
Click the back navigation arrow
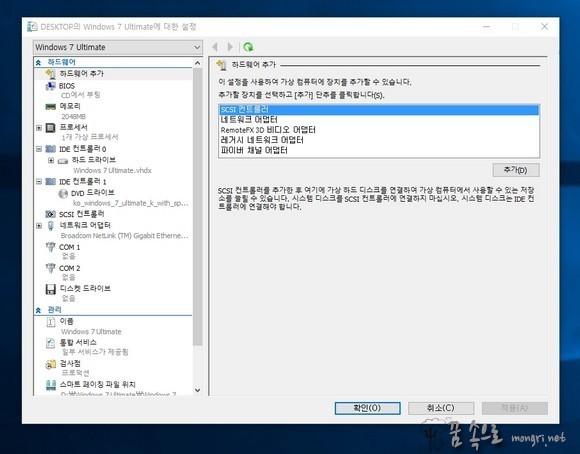point(215,47)
